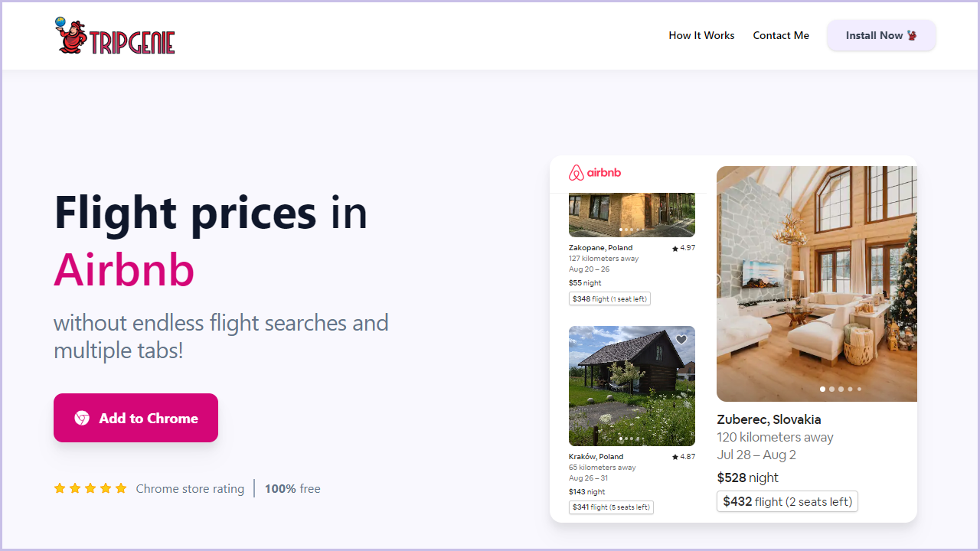The width and height of the screenshot is (980, 551).
Task: Open the How It Works section
Action: pyautogui.click(x=701, y=35)
